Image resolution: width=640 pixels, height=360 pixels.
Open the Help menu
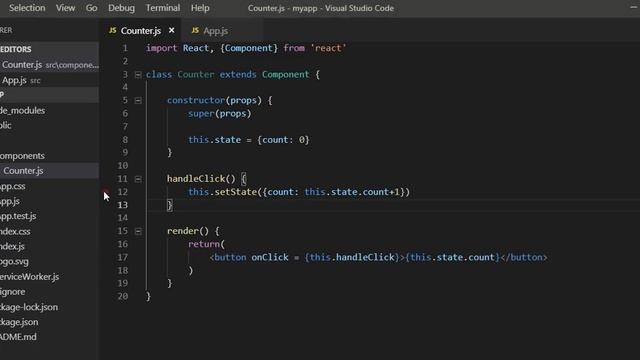coord(200,8)
